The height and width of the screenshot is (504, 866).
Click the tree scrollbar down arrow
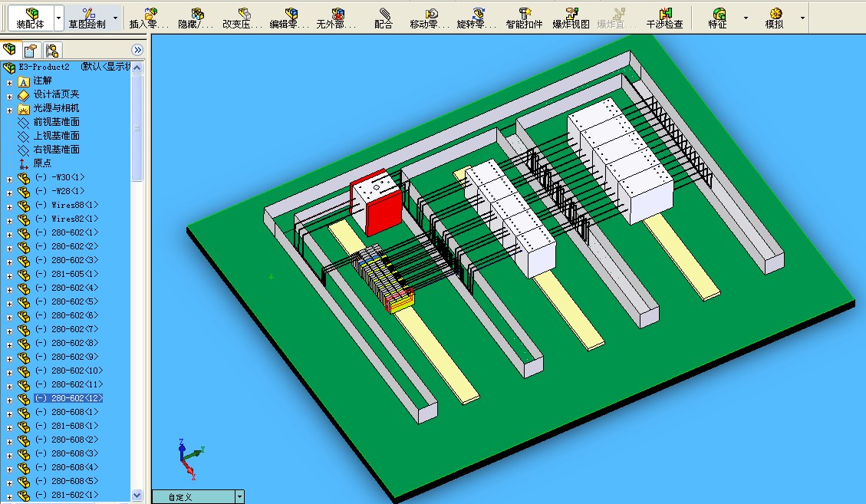tap(138, 494)
